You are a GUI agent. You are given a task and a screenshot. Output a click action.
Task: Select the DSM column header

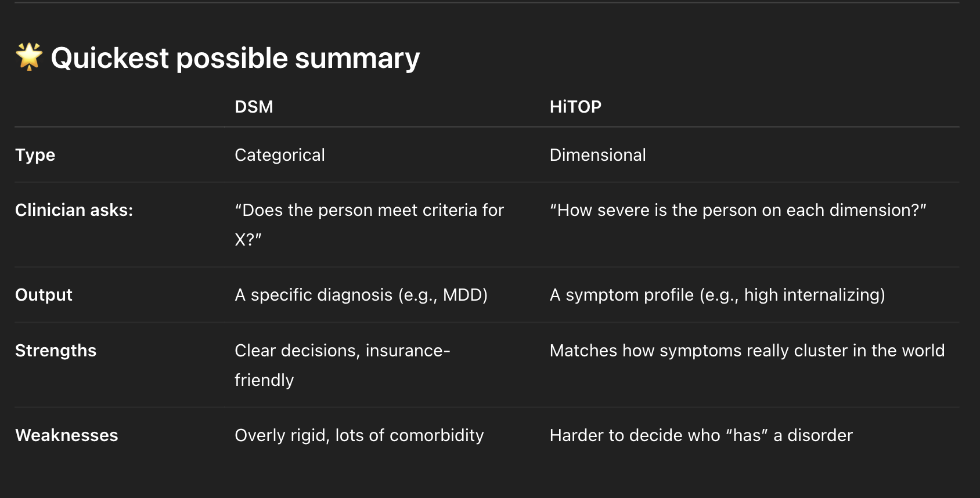pyautogui.click(x=254, y=107)
